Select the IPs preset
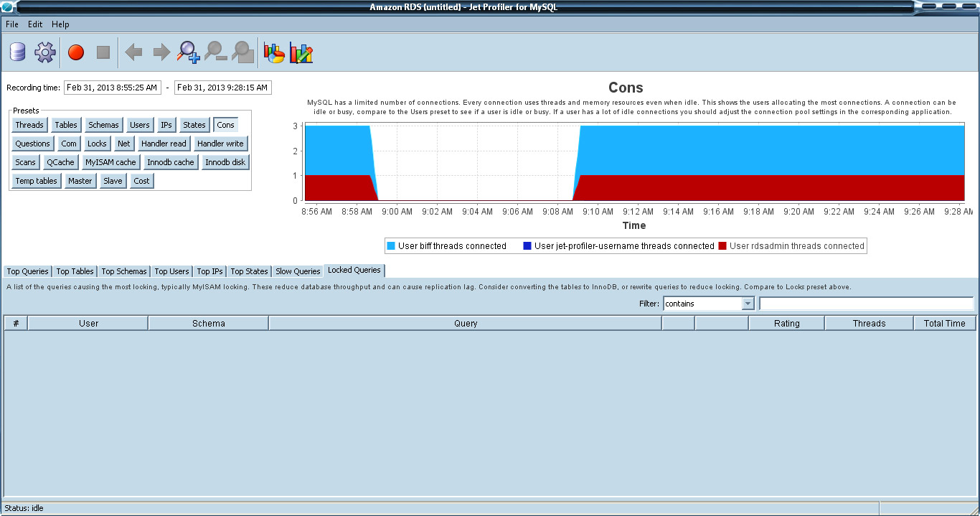980x516 pixels. coord(166,125)
